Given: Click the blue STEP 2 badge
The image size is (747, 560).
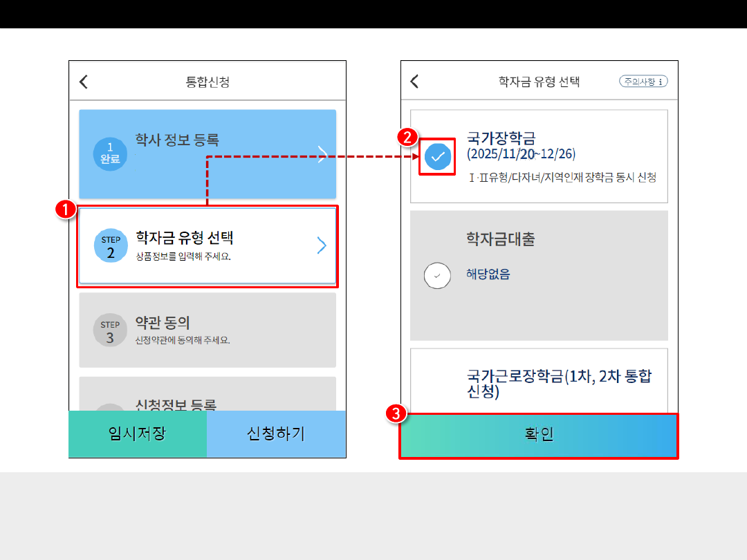Looking at the screenshot, I should (110, 246).
